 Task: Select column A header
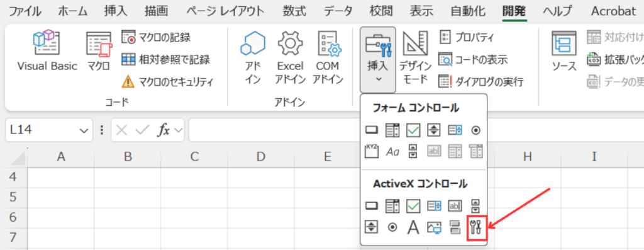click(x=61, y=156)
